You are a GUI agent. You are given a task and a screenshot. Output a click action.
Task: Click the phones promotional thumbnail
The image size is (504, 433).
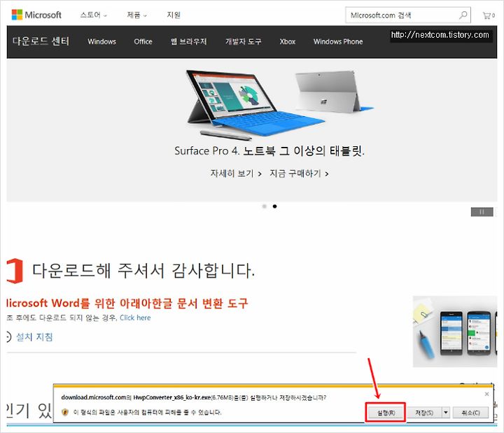[455, 332]
